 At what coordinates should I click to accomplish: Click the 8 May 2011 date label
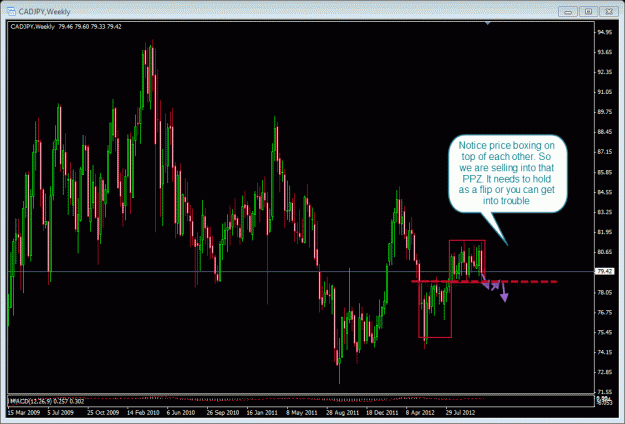coord(302,412)
